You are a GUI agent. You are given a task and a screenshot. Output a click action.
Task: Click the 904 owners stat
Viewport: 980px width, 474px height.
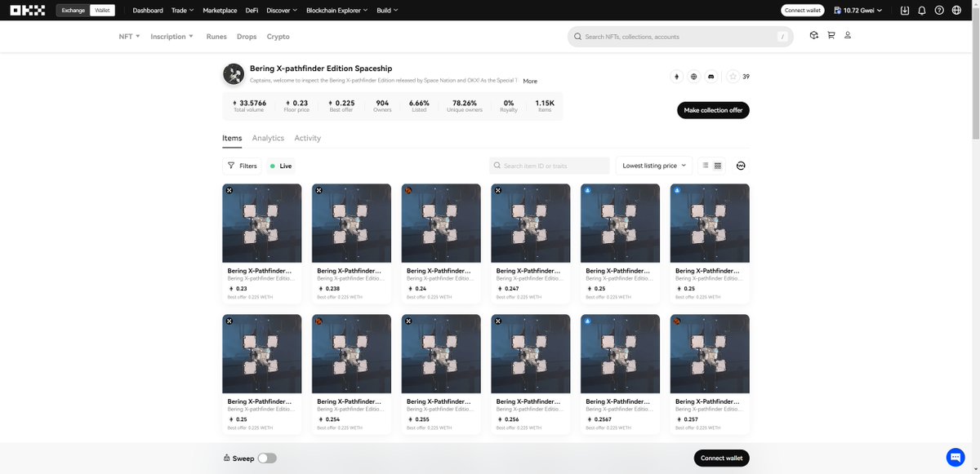[x=382, y=106]
